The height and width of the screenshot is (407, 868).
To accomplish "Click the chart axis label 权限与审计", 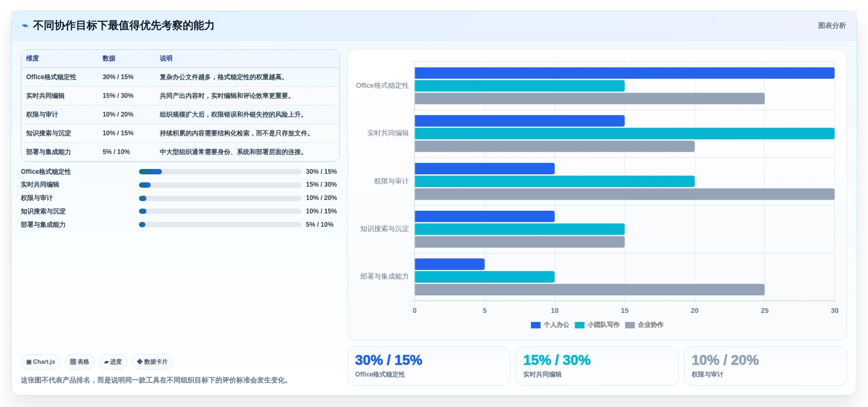I will [x=391, y=181].
